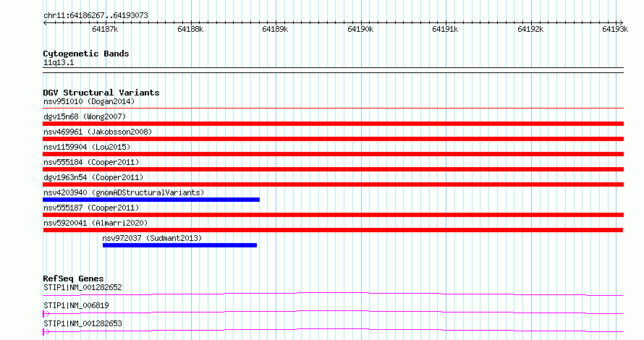644x340 pixels.
Task: Open variant nsv555187 (Cooper2011) label
Action: pyautogui.click(x=91, y=208)
